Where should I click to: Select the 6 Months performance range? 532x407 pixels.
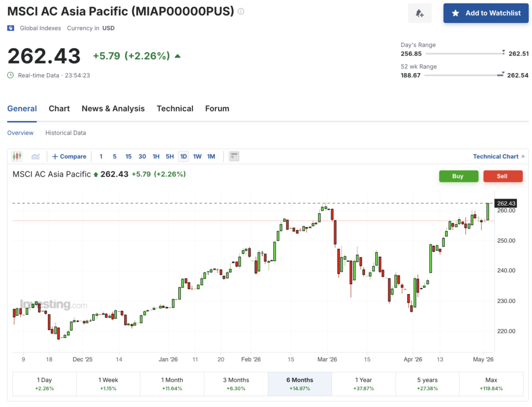coord(300,384)
